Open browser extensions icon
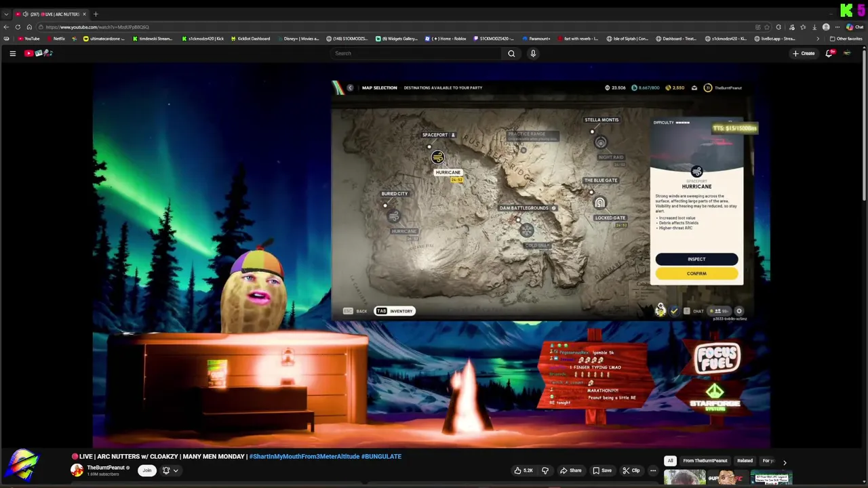 pos(778,27)
